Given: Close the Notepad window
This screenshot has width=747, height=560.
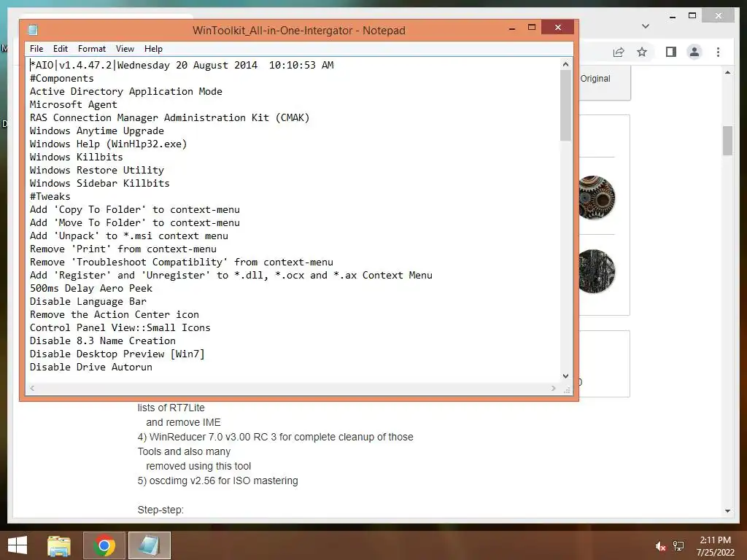Looking at the screenshot, I should point(558,27).
